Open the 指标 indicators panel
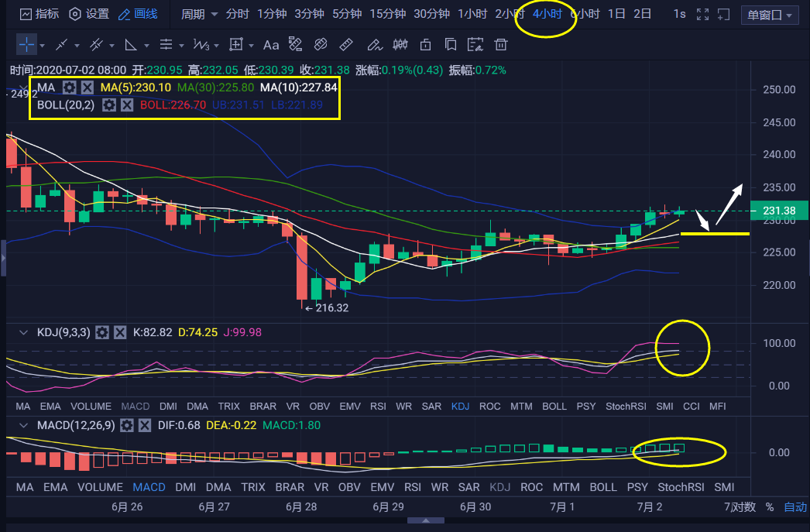The width and height of the screenshot is (810, 532). click(39, 14)
